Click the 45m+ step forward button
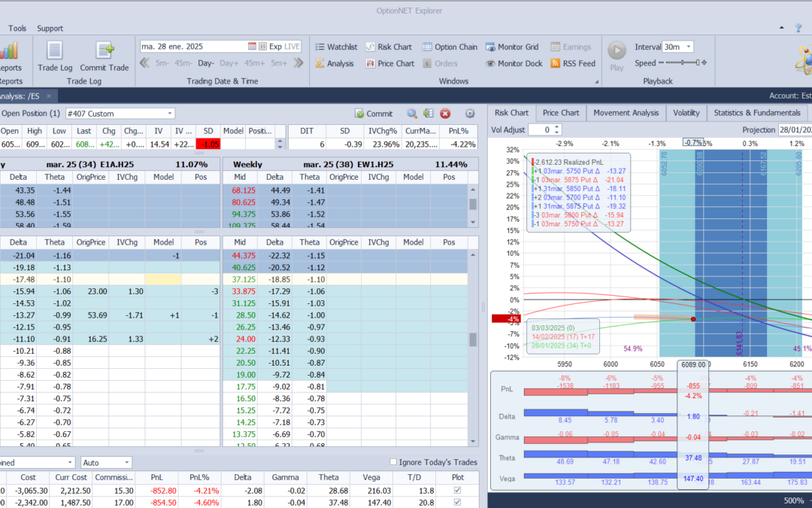This screenshot has height=508, width=812. pos(254,63)
